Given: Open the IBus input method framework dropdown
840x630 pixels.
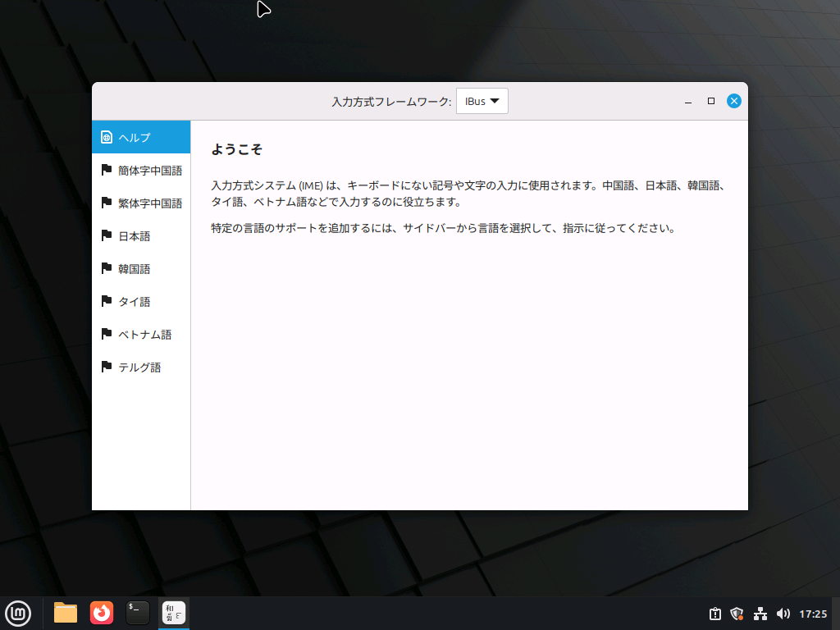Looking at the screenshot, I should pos(482,100).
